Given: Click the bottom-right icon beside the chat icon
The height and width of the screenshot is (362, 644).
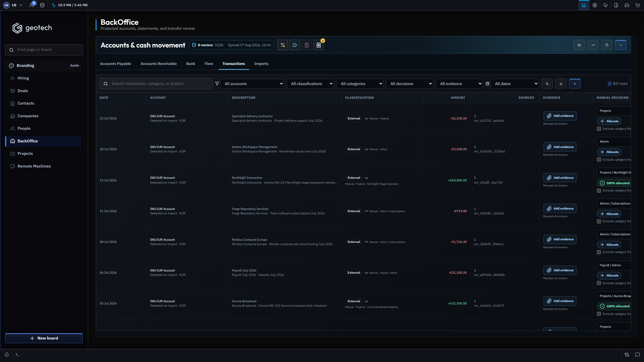Looking at the screenshot, I should [x=627, y=355].
